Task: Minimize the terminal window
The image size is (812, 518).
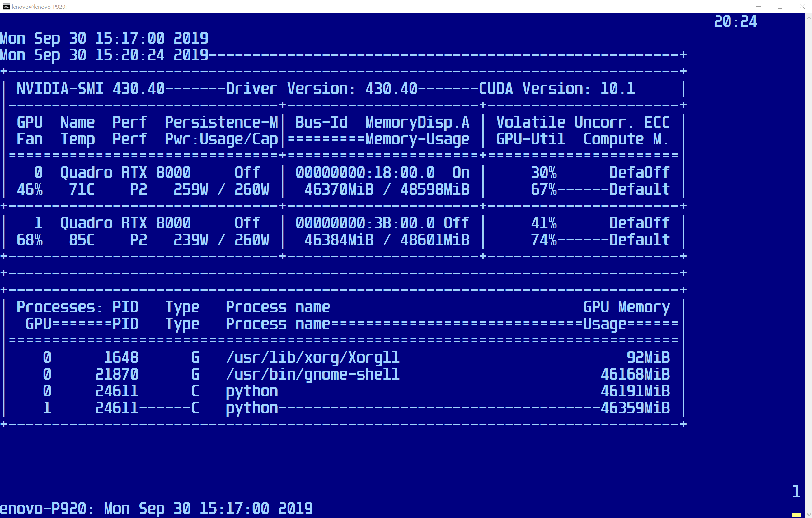Action: (758, 7)
